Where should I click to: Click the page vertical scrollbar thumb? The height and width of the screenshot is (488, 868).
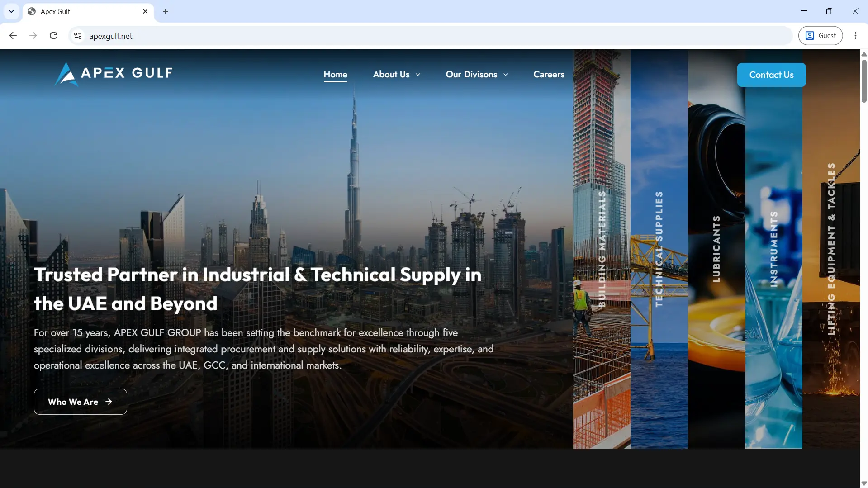pyautogui.click(x=864, y=81)
